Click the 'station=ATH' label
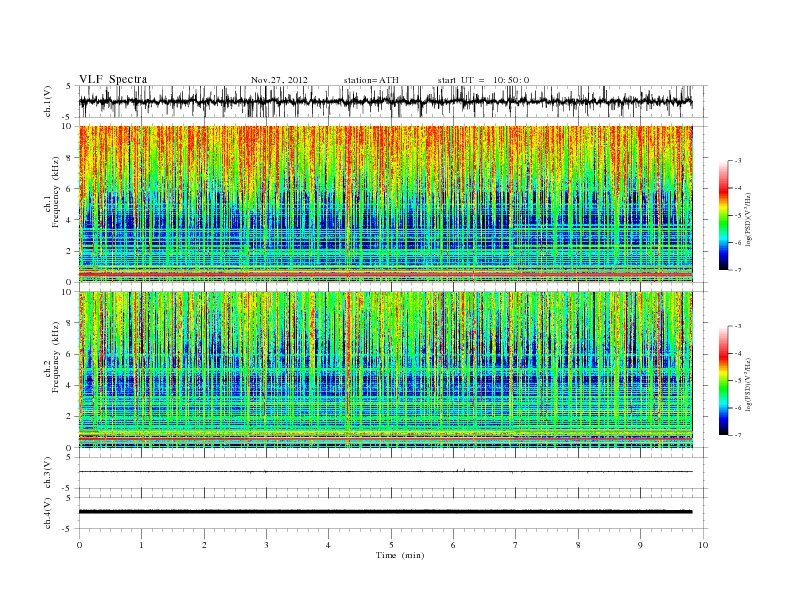The height and width of the screenshot is (612, 792). [371, 80]
